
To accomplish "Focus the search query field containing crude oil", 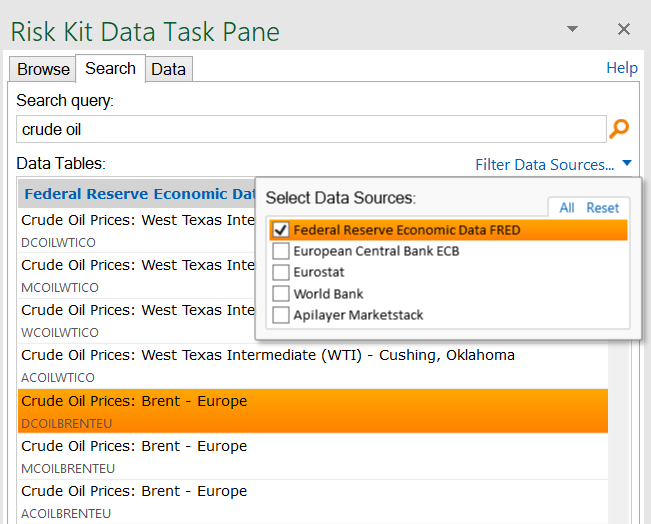I will pos(311,129).
